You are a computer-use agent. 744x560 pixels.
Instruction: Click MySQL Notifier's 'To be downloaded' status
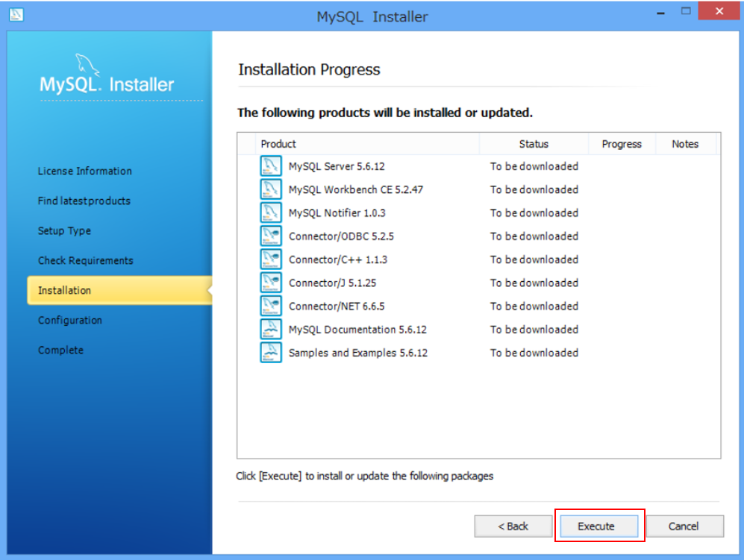534,213
